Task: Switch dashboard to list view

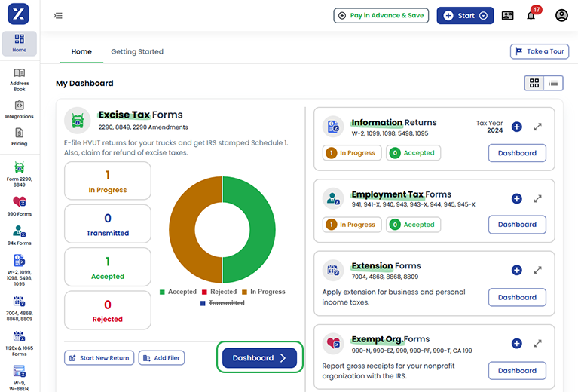Action: [553, 83]
